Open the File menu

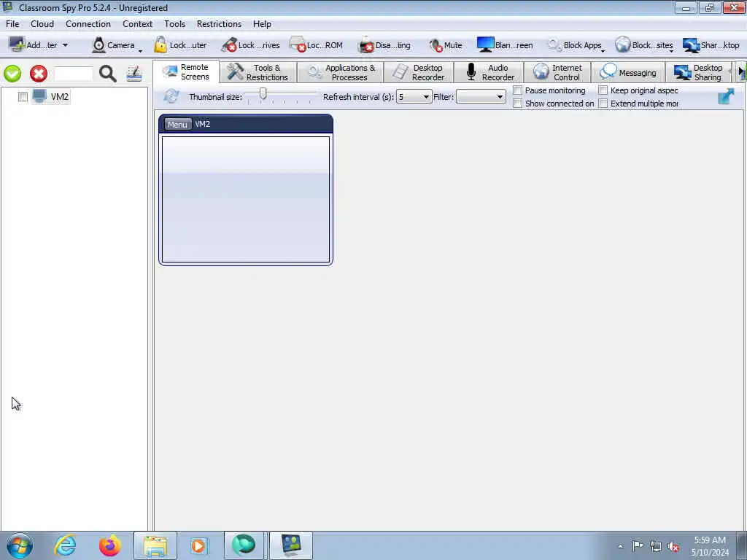tap(12, 24)
